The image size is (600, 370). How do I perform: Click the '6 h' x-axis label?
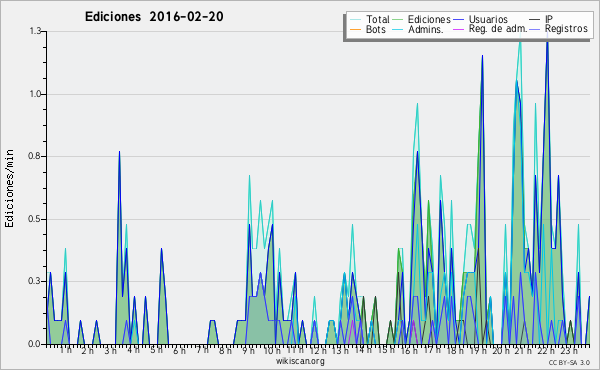pyautogui.click(x=179, y=351)
